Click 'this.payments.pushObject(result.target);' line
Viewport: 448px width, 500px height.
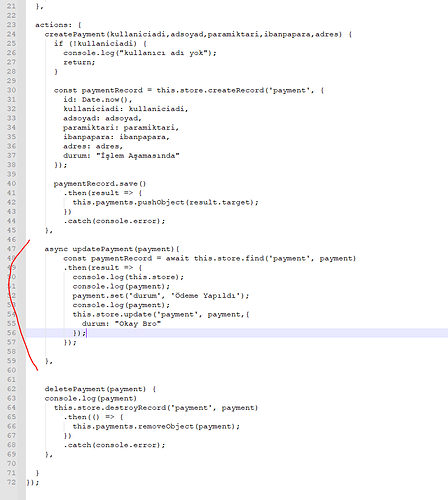166,202
